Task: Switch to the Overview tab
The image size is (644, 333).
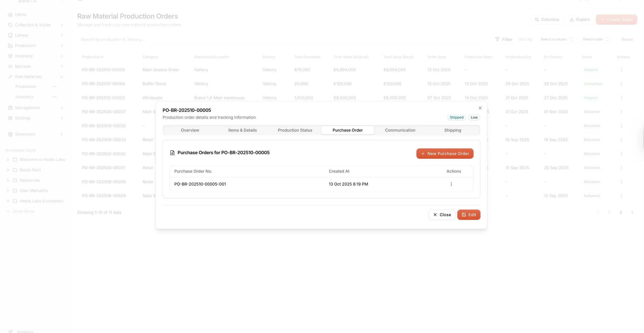Action: (x=190, y=130)
